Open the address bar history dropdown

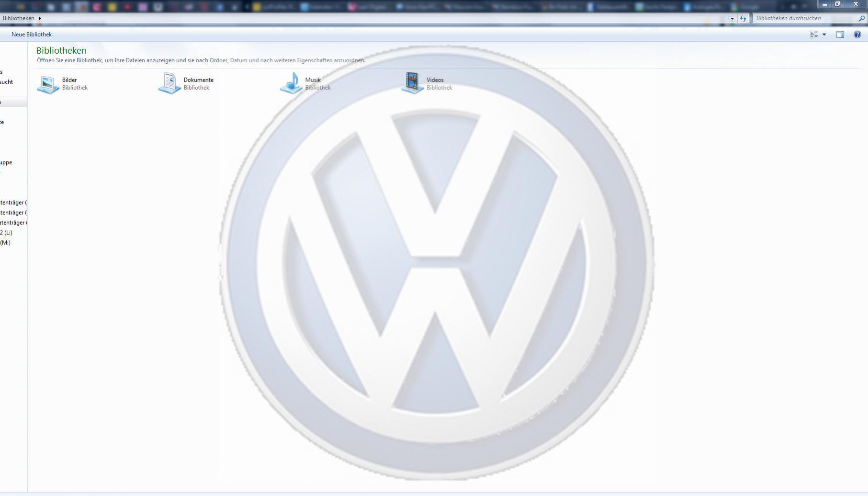(732, 18)
